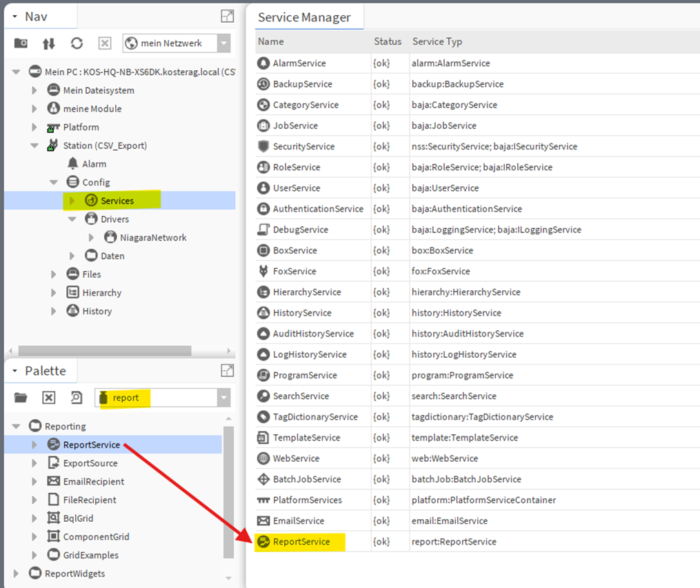Expand the NiagaraNetwork node

(91, 237)
